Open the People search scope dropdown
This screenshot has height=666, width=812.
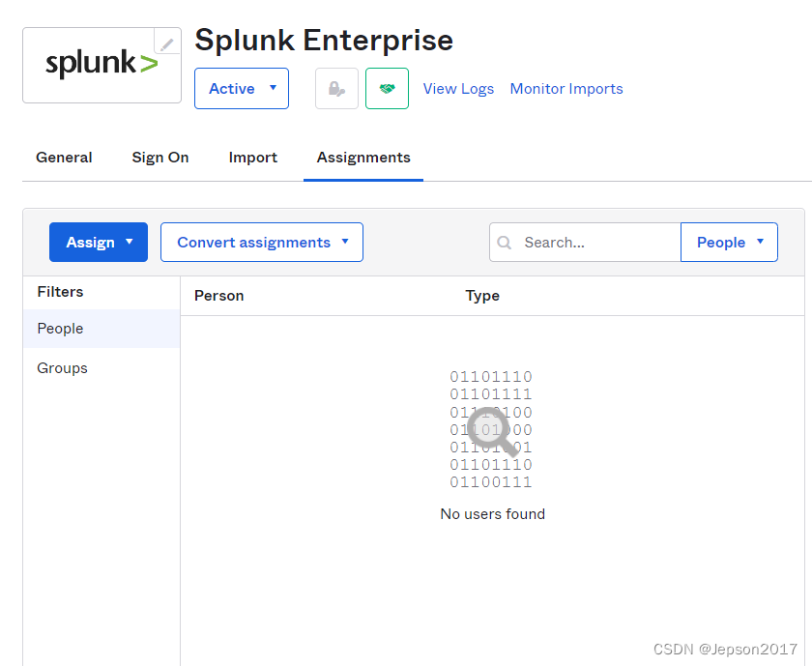[729, 243]
